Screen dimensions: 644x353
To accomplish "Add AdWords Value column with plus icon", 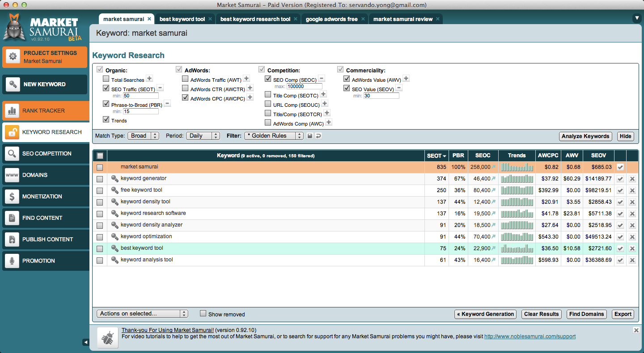I will click(x=406, y=79).
